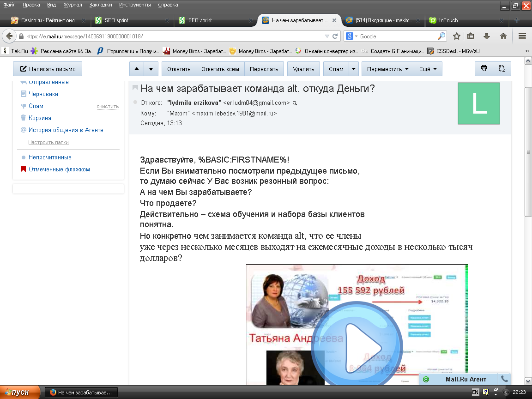The image size is (532, 399).
Task: Click the Пуск start button
Action: pos(20,392)
